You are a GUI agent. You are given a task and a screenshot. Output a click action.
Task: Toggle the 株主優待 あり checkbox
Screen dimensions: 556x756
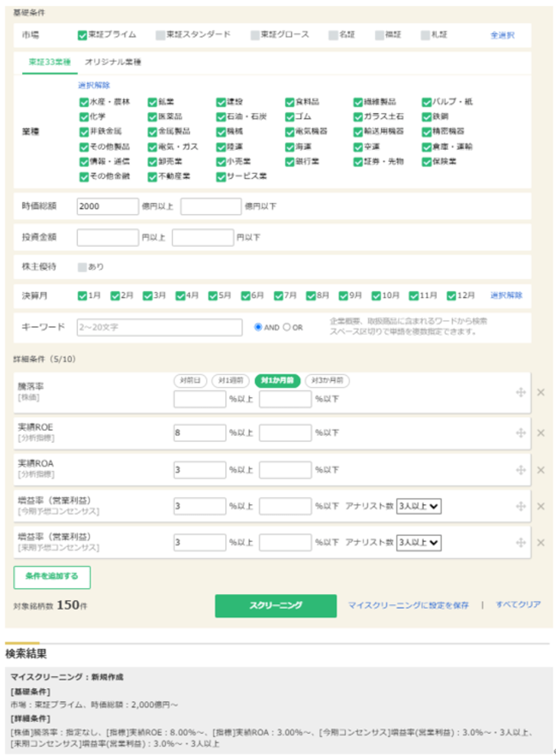point(82,267)
